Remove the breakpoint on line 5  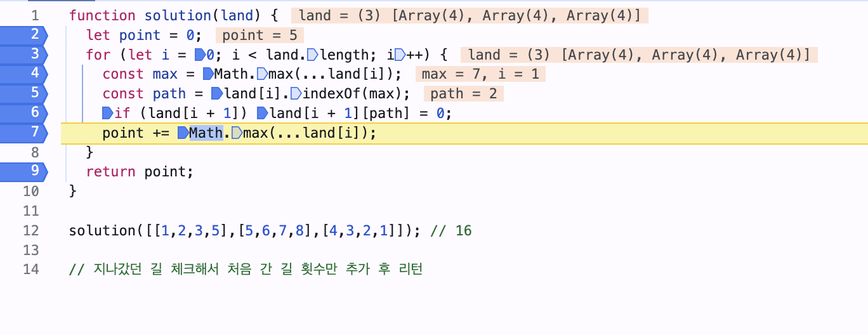point(24,94)
